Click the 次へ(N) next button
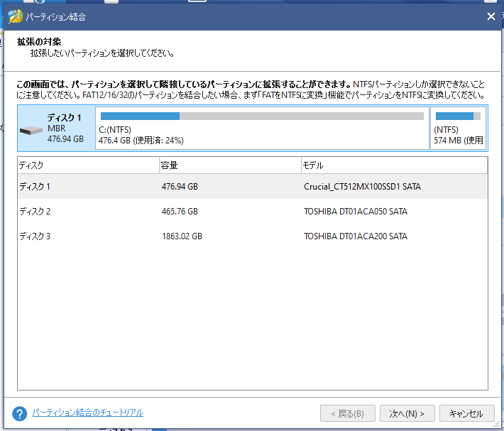This screenshot has height=431, width=504. pos(407,413)
